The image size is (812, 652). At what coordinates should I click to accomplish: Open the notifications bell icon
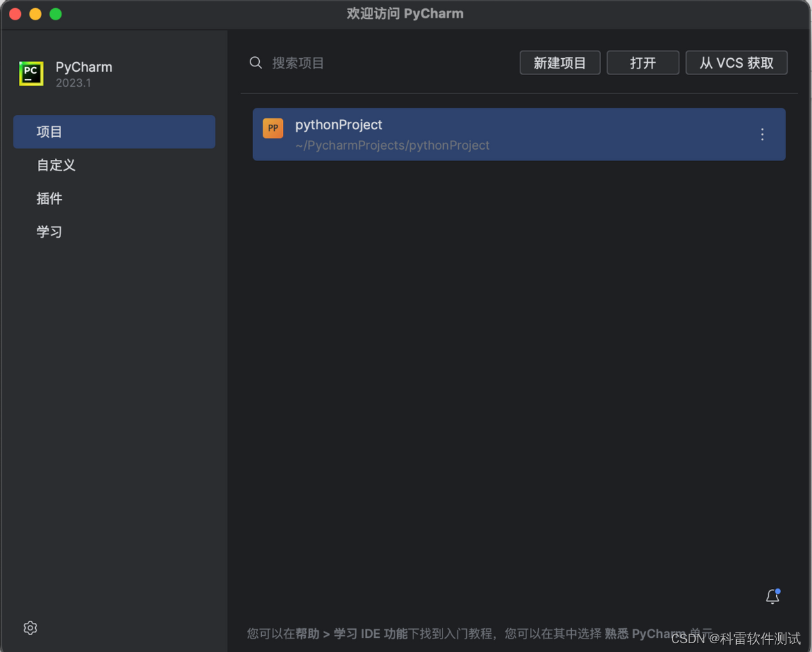pyautogui.click(x=773, y=596)
